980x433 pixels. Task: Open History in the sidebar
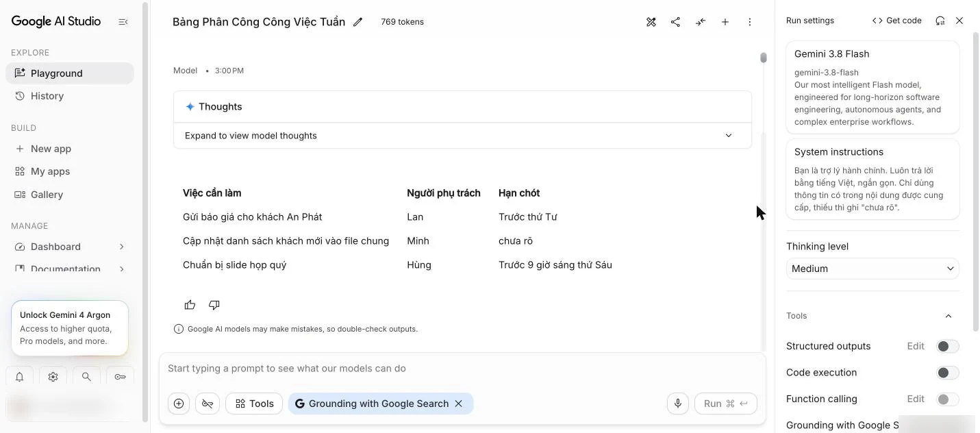(x=70, y=96)
